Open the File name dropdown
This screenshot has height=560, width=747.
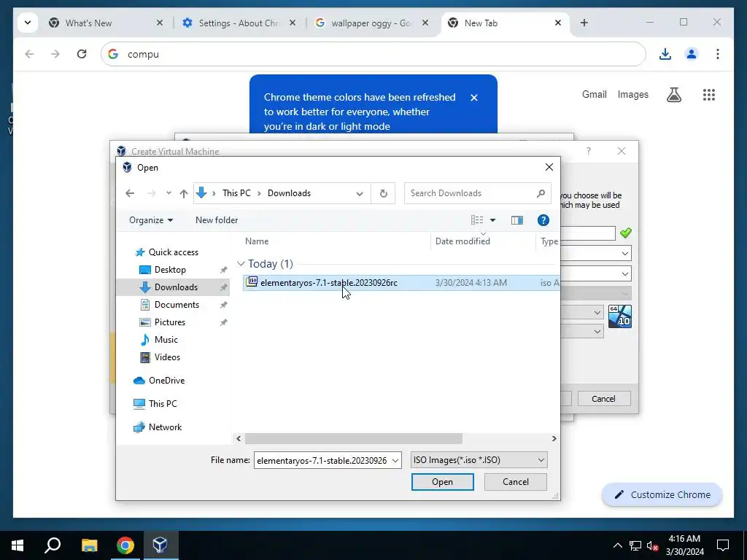tap(395, 461)
